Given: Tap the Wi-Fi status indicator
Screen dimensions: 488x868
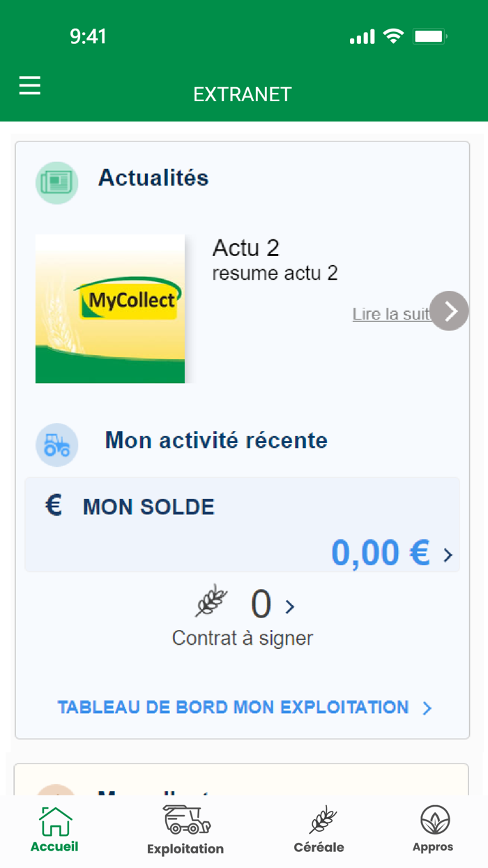Looking at the screenshot, I should pyautogui.click(x=395, y=36).
